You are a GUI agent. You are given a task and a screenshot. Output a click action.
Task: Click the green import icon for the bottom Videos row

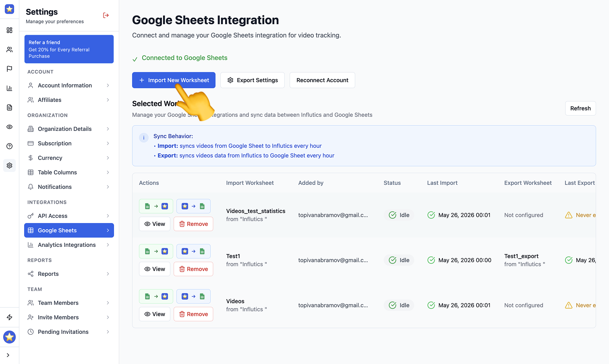[x=156, y=296]
